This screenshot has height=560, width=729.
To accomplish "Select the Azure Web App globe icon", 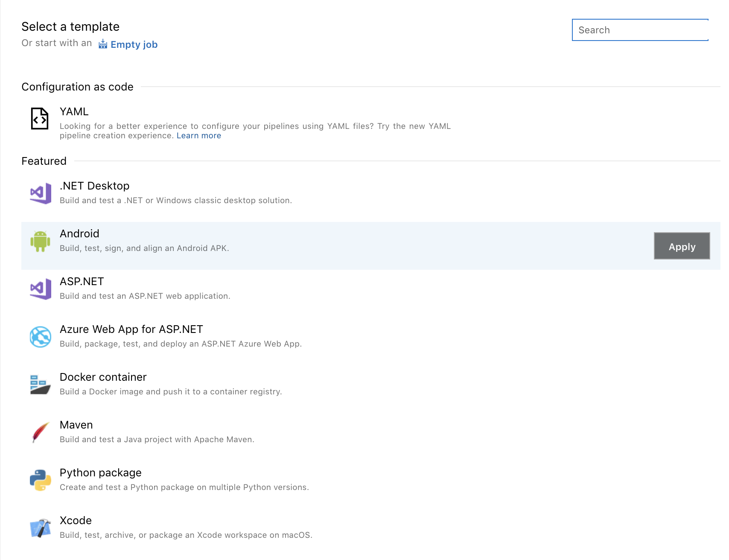I will (x=40, y=336).
